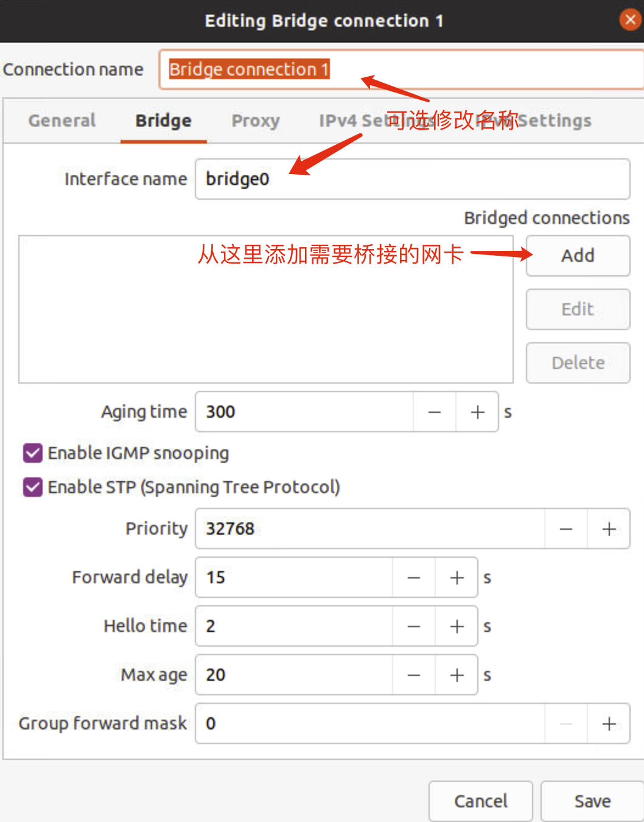Decrease Aging time with minus button
The height and width of the screenshot is (822, 644).
coord(434,412)
